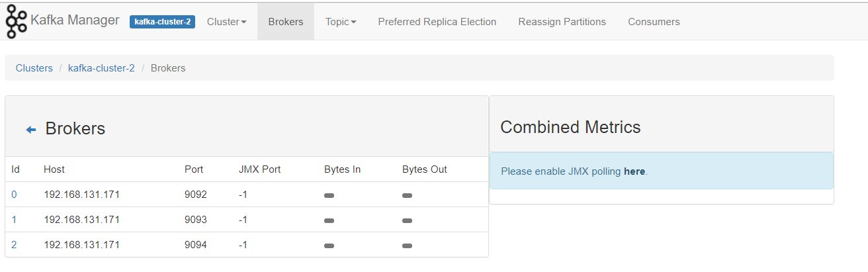Click the Bytes In indicator for broker 0
Screen dimensions: 868x272
329,195
